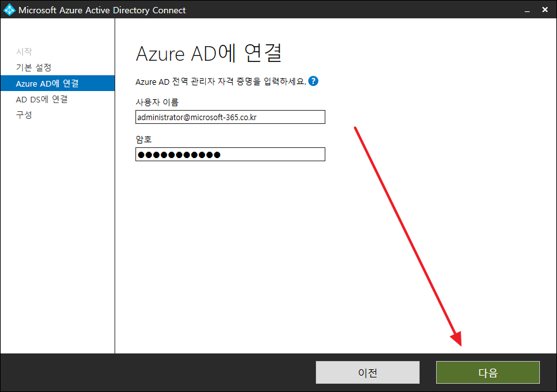Click the 이전 (Previous) button
557x392 pixels.
pos(367,372)
